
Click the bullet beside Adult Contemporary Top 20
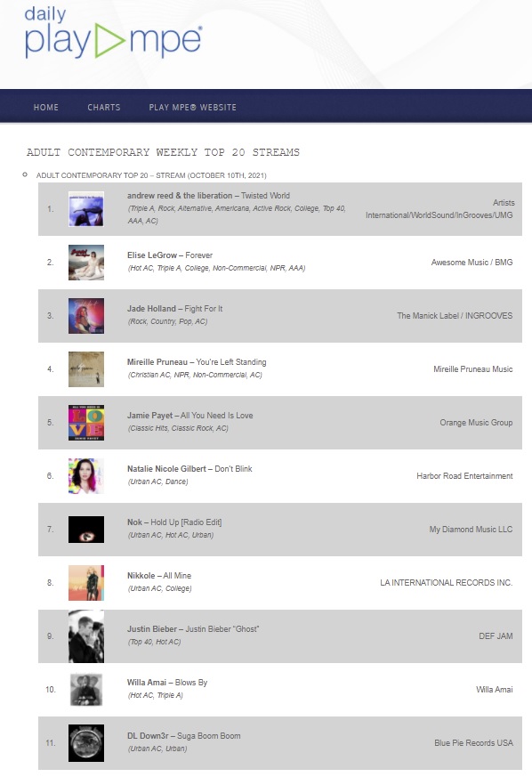25,174
